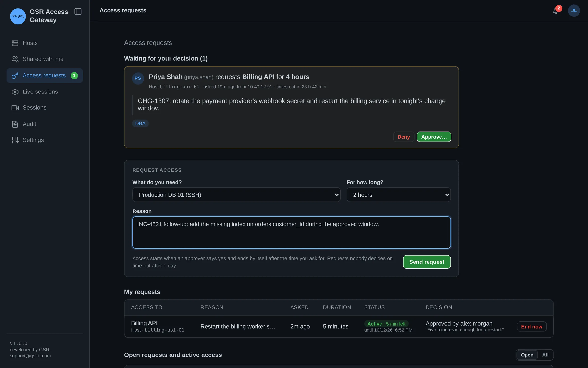
Task: Click the Sessions camera icon
Action: pos(15,108)
